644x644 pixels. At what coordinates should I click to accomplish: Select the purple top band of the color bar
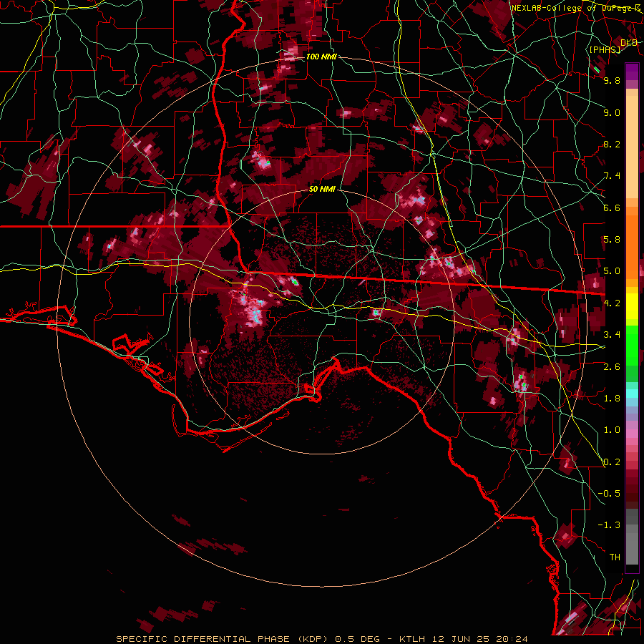coord(632,72)
